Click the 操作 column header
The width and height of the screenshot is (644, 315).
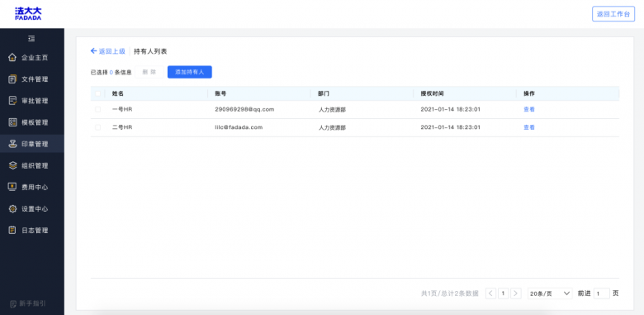(x=529, y=93)
